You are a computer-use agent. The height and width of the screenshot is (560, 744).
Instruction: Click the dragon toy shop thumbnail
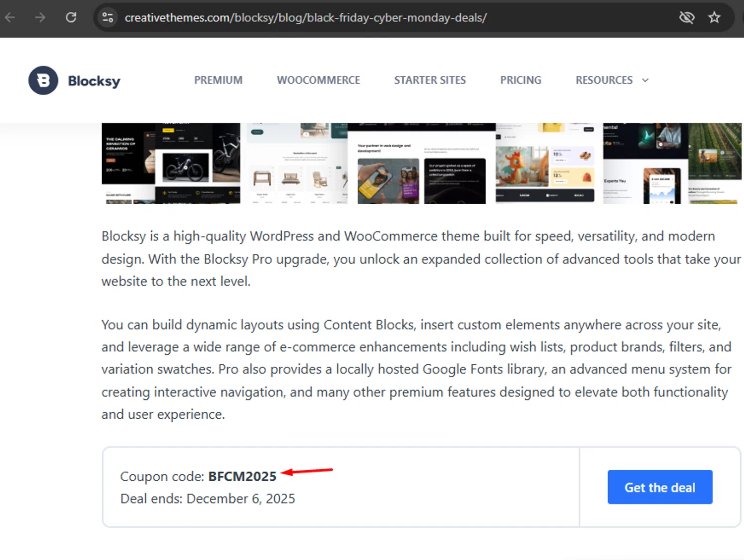tap(545, 163)
